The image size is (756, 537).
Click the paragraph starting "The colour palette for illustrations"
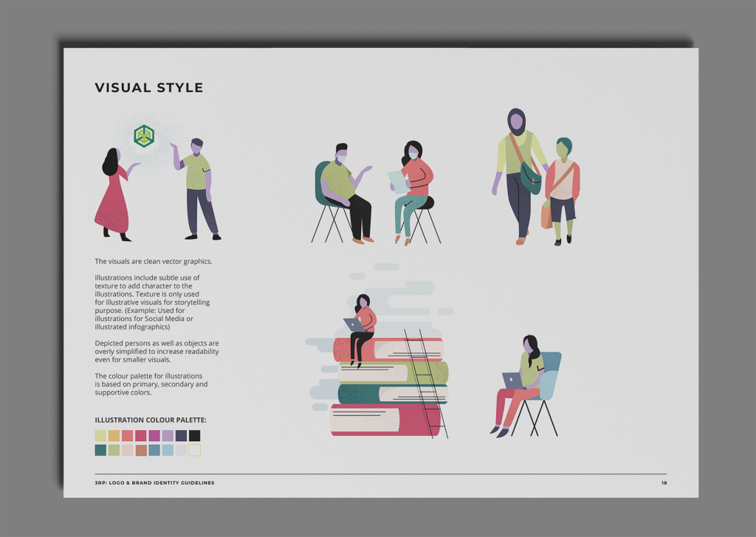click(151, 384)
